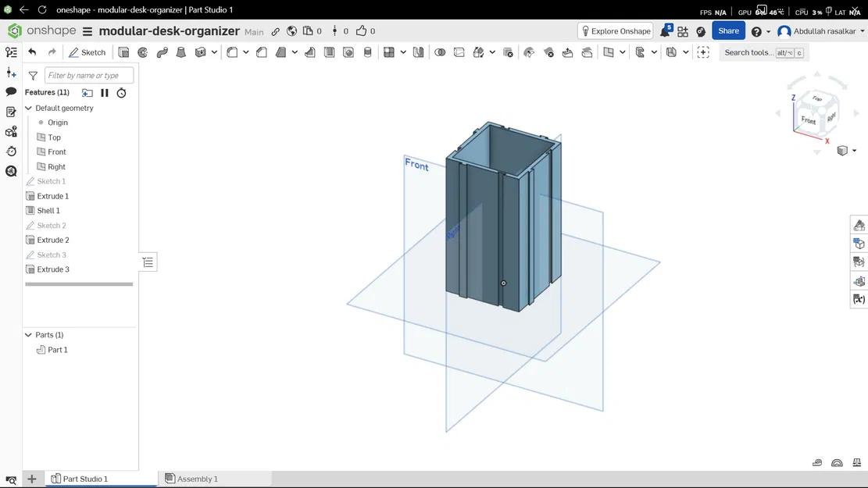This screenshot has height=488, width=868.
Task: Toggle the changes clock icon above the feature tree
Action: point(121,92)
